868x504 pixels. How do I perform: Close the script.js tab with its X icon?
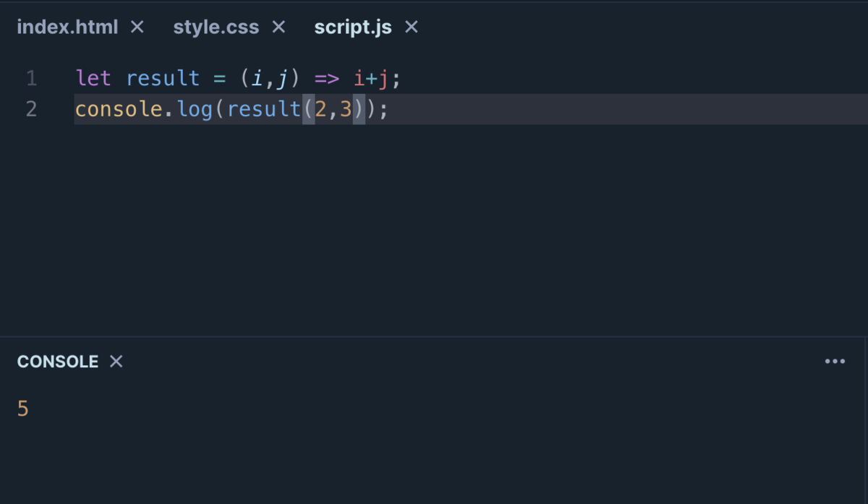pyautogui.click(x=410, y=27)
